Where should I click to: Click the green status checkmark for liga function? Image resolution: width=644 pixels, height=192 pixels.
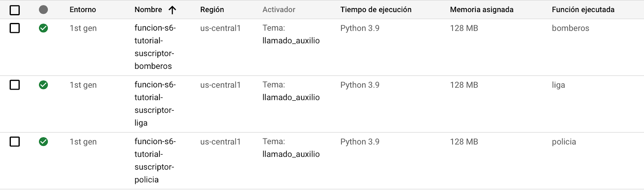43,85
